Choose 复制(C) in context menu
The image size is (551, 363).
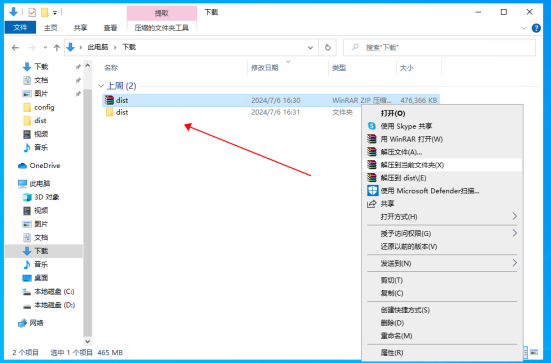tap(442, 293)
